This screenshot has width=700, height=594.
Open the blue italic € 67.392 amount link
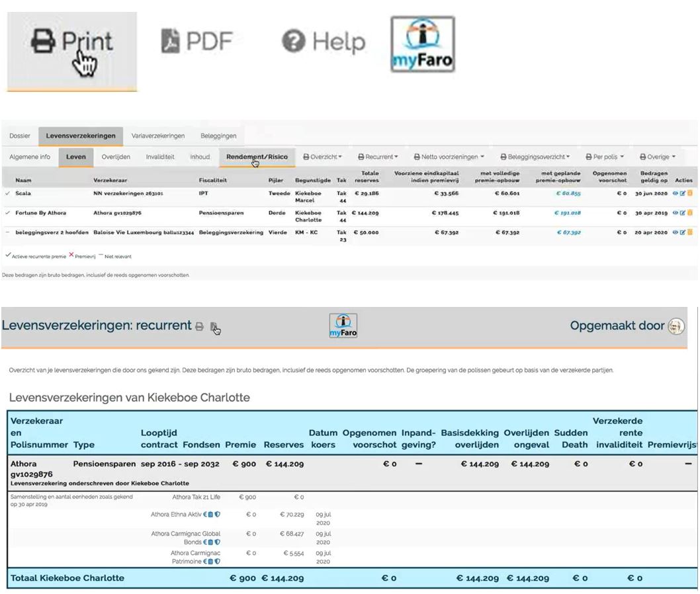(569, 232)
